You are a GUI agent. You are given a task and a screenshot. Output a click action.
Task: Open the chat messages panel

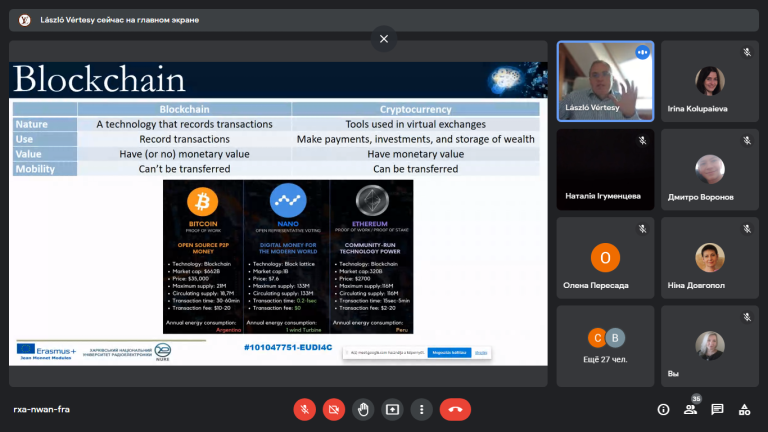point(717,409)
